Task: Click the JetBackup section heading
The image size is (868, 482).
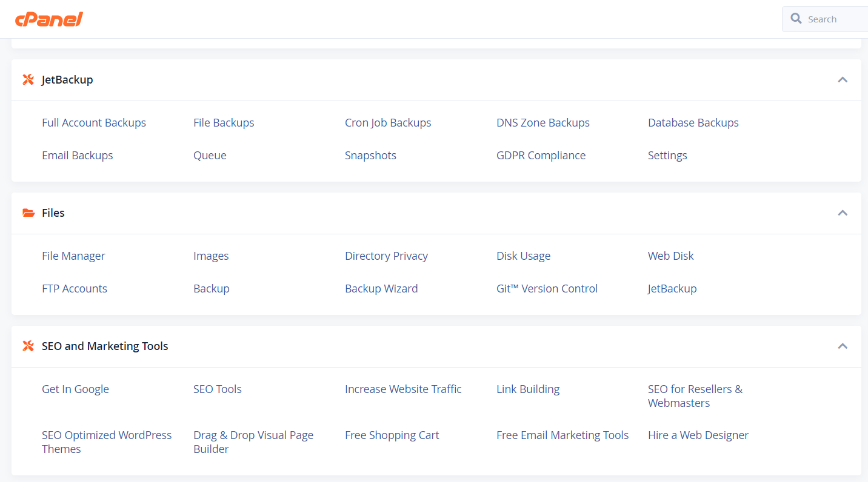Action: tap(67, 79)
